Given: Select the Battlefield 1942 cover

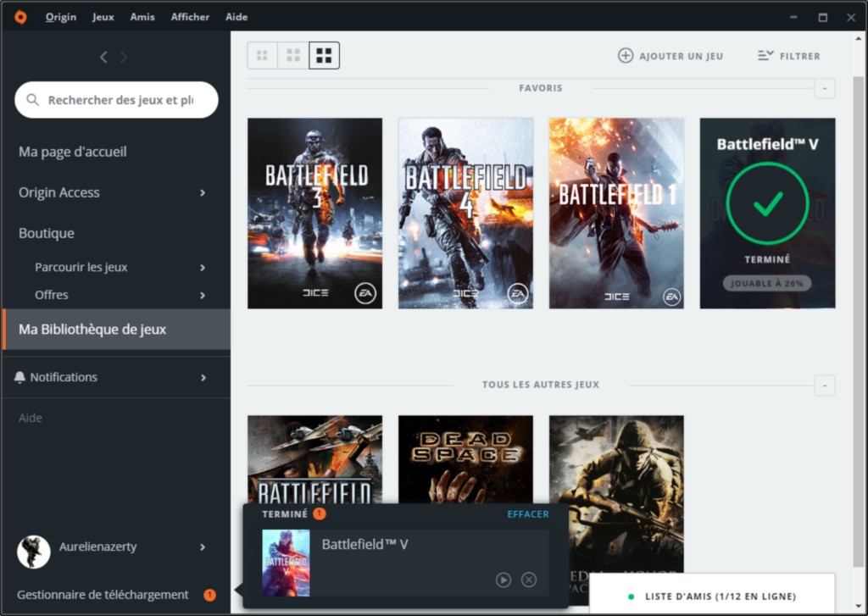Looking at the screenshot, I should tap(315, 459).
